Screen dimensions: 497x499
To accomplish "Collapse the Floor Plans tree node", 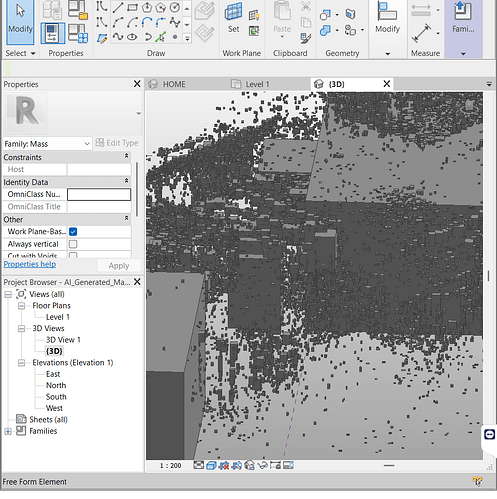I will pyautogui.click(x=21, y=306).
